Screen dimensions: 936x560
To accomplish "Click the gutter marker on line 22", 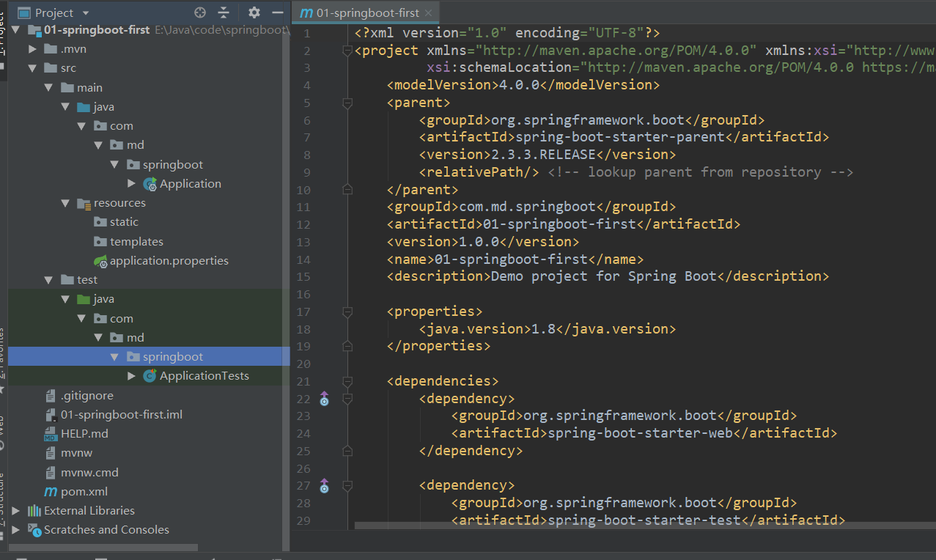I will (x=325, y=399).
